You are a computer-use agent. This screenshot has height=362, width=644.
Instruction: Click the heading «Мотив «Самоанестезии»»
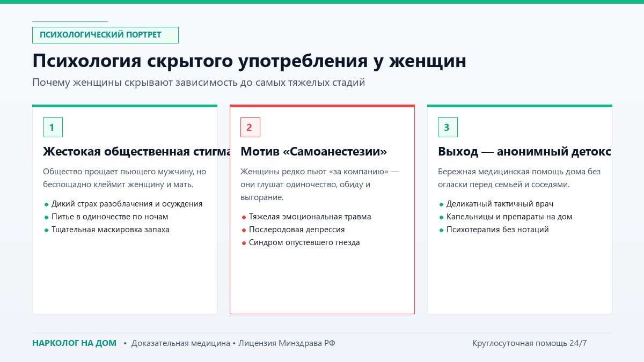pos(314,152)
